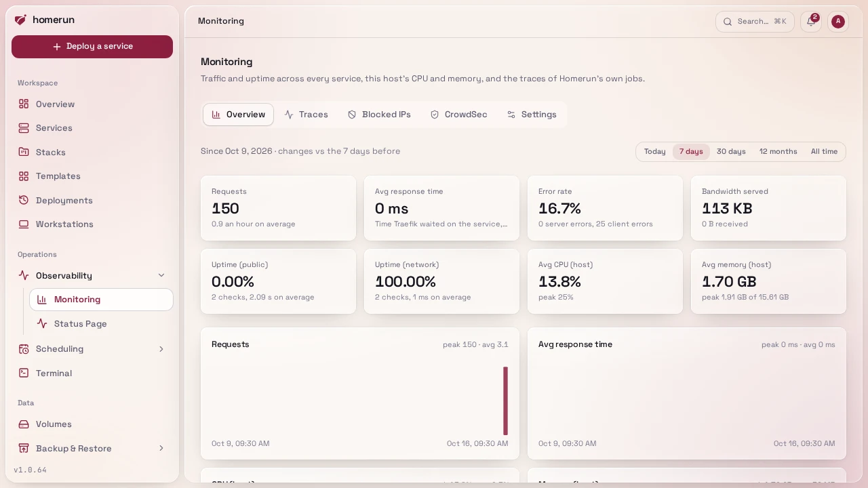The width and height of the screenshot is (868, 488).
Task: Switch to the monitoring Settings tab
Action: coord(532,115)
